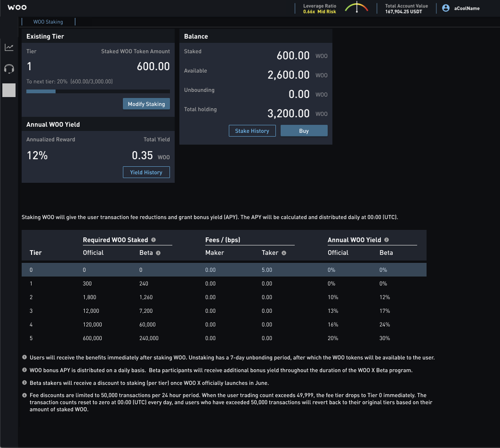This screenshot has height=448, width=500.
Task: Click the next-tier progress bar
Action: [x=98, y=91]
